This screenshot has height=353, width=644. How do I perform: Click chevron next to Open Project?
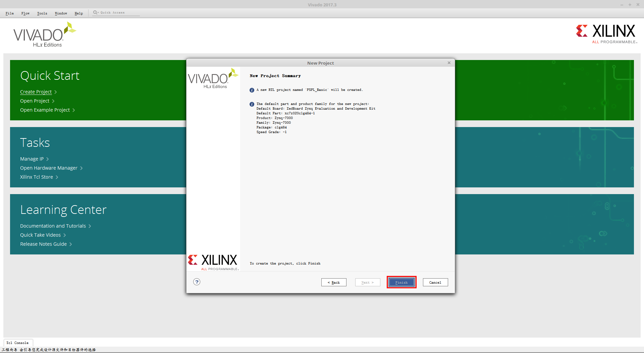coord(53,101)
